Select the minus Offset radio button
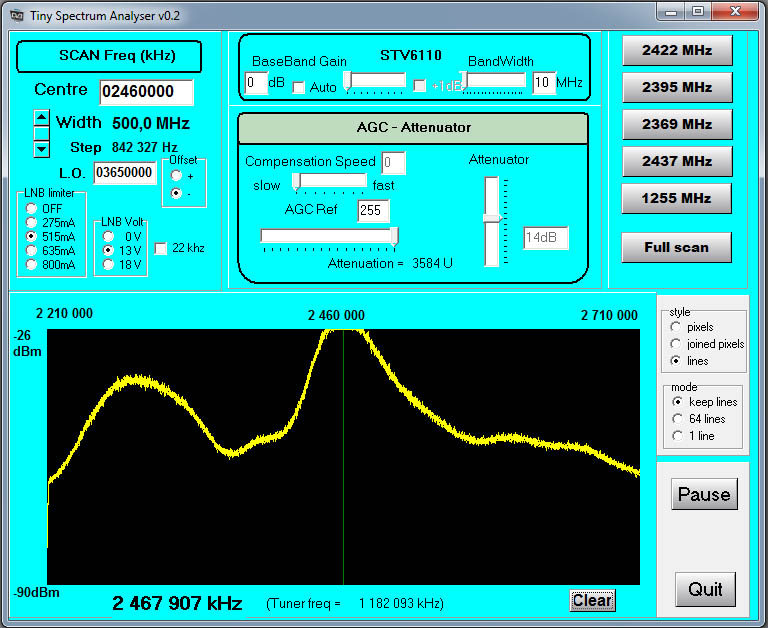The width and height of the screenshot is (768, 628). pyautogui.click(x=176, y=193)
